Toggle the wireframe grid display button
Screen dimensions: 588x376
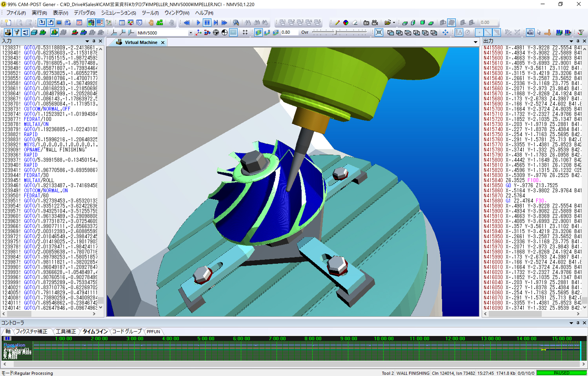(451, 23)
